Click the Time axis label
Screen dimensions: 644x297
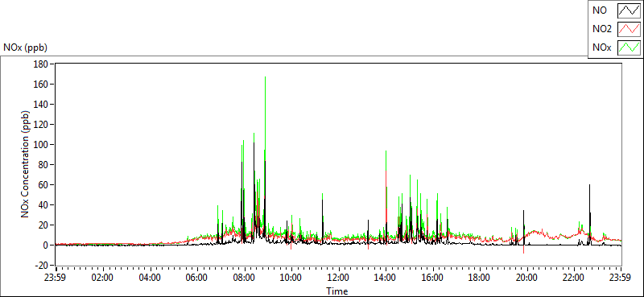click(x=337, y=291)
